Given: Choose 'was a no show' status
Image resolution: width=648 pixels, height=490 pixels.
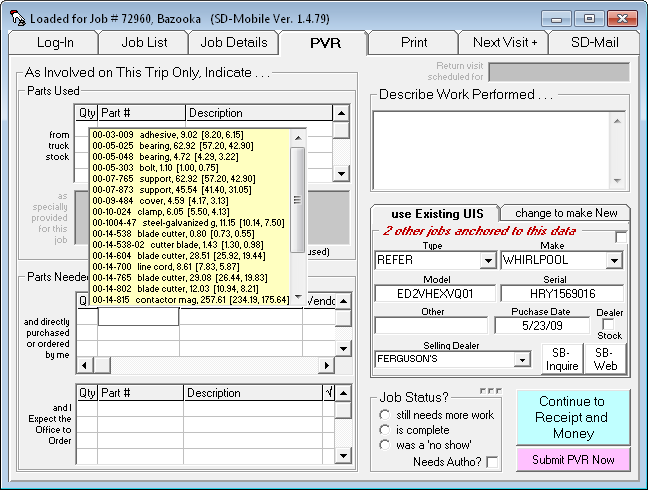Looking at the screenshot, I should coord(385,445).
